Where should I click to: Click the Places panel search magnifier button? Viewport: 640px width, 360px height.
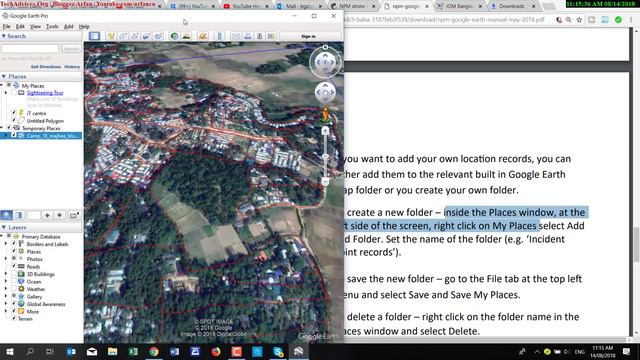[x=7, y=215]
